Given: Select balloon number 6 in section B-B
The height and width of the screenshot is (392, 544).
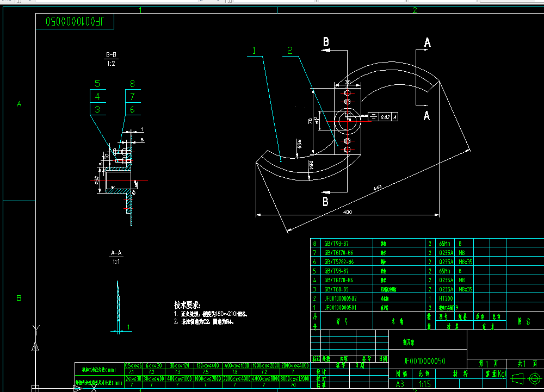Looking at the screenshot, I should [x=132, y=109].
